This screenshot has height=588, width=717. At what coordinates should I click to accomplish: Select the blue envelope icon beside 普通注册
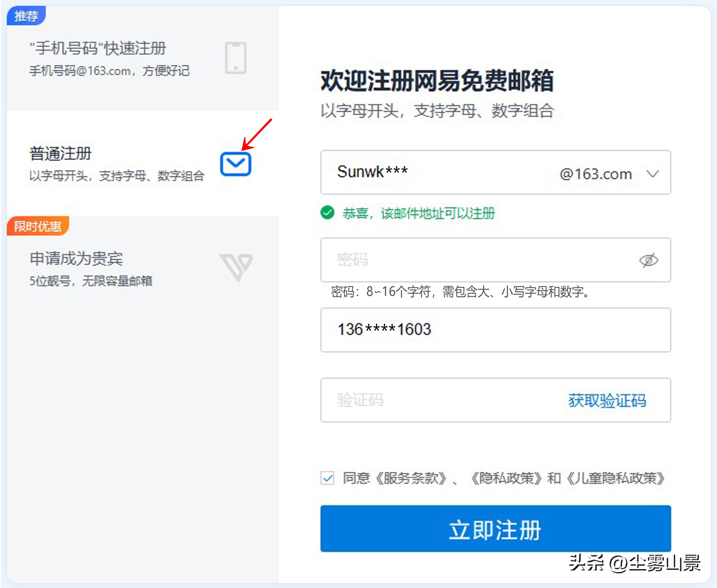click(236, 164)
